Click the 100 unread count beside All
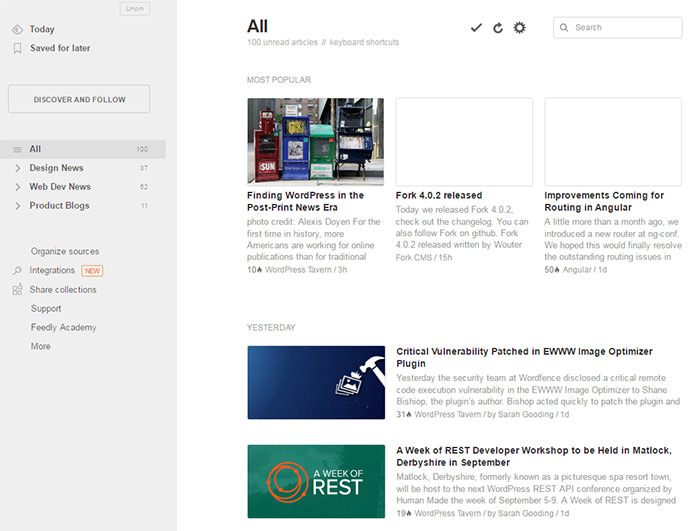 coord(142,149)
